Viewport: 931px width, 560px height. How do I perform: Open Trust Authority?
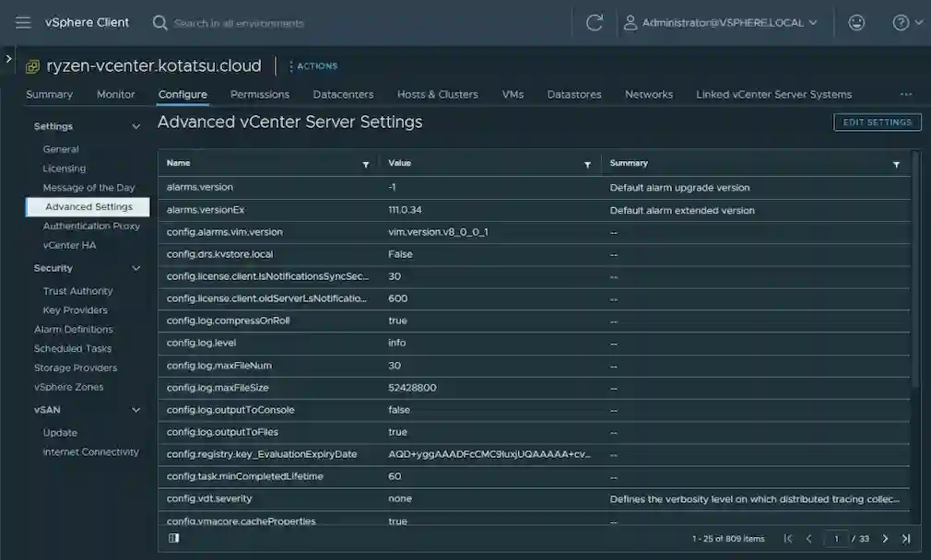(77, 291)
